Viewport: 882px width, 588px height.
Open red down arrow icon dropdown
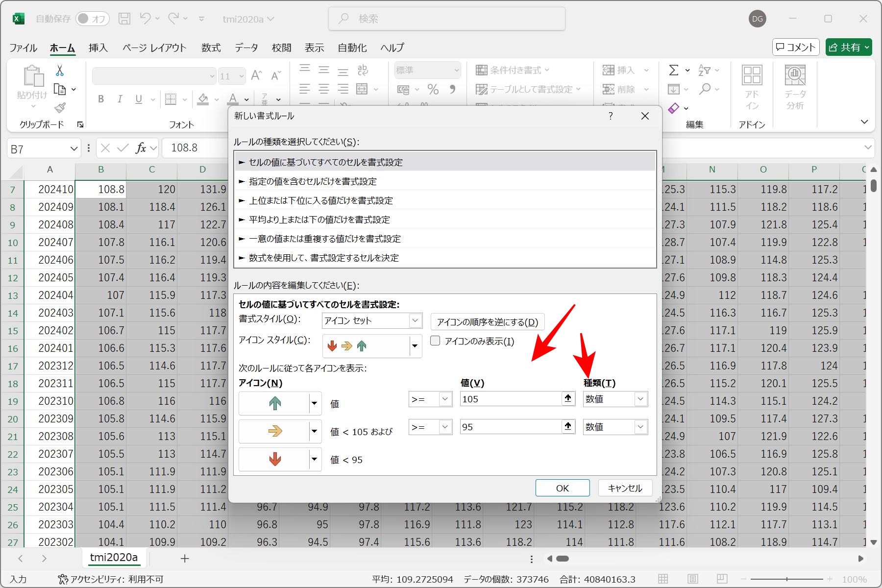pyautogui.click(x=315, y=460)
